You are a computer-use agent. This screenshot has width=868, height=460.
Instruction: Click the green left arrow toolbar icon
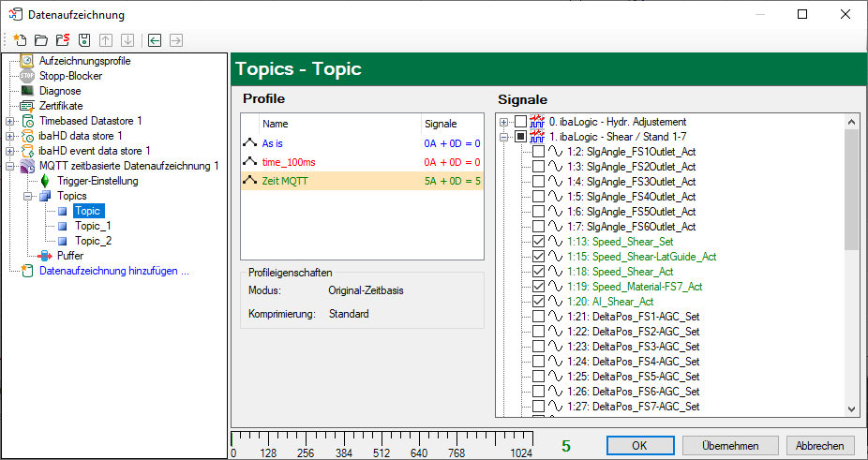click(155, 40)
